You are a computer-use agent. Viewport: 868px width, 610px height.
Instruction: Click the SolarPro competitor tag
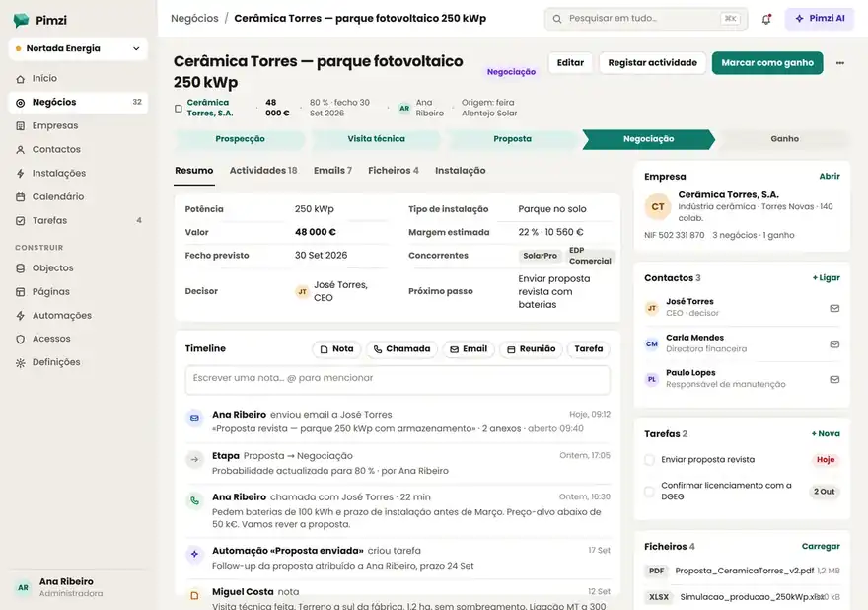540,256
